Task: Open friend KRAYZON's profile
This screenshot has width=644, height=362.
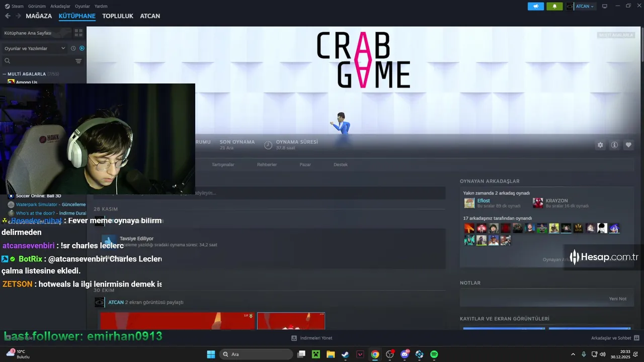Action: point(558,201)
